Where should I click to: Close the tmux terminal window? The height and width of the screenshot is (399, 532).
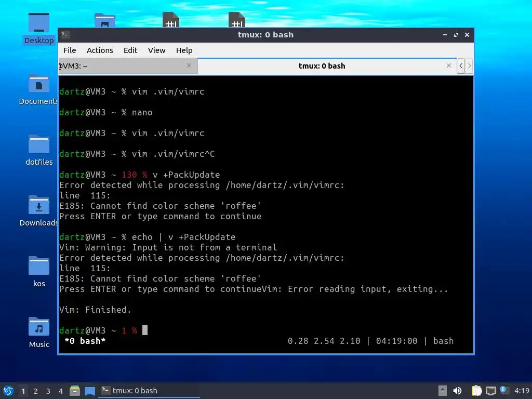pyautogui.click(x=467, y=35)
